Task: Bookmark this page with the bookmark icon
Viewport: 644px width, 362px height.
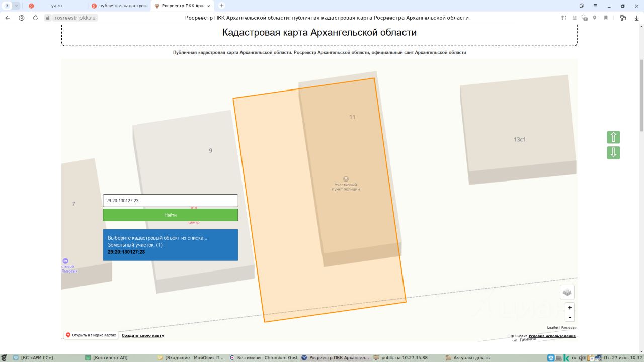Action: click(x=606, y=18)
